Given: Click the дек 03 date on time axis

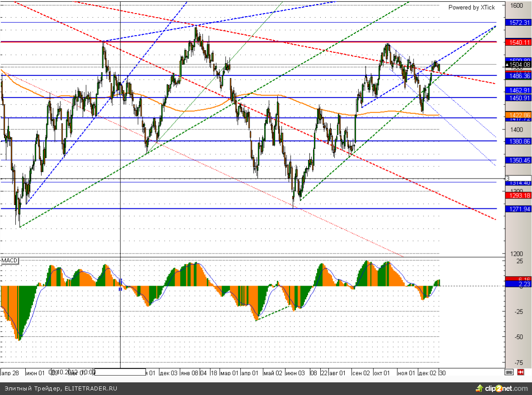Looking at the screenshot, I should point(168,373).
